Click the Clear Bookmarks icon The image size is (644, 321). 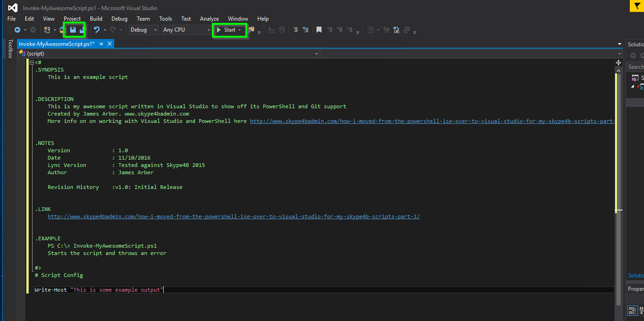[x=350, y=30]
